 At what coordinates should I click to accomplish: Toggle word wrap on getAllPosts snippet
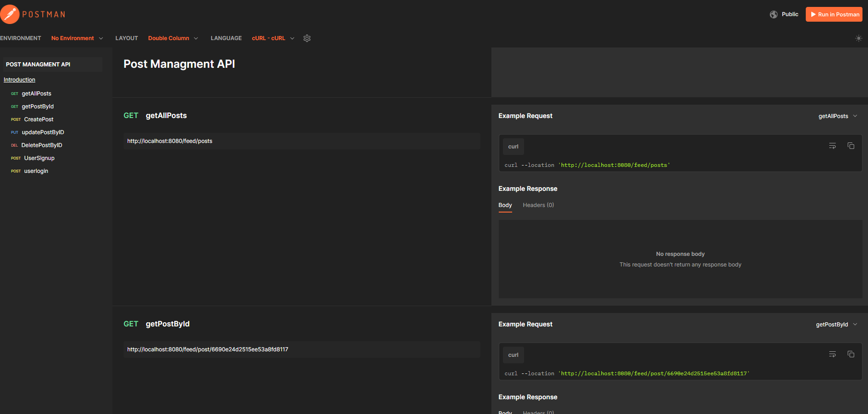pyautogui.click(x=833, y=146)
